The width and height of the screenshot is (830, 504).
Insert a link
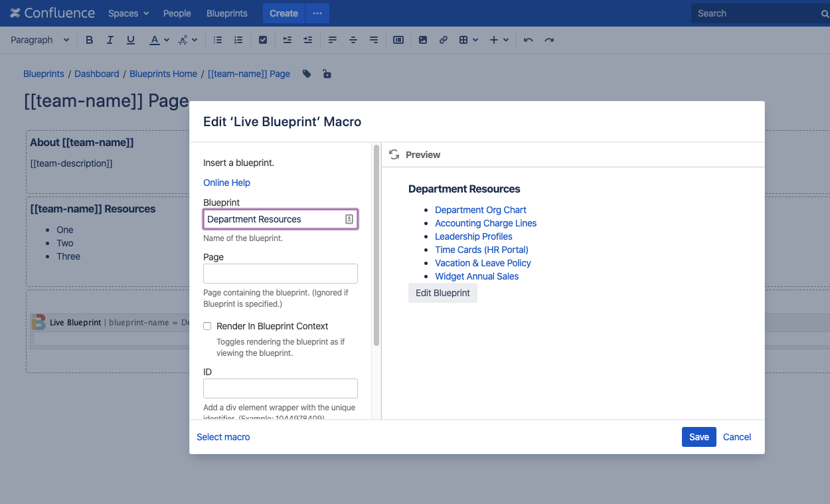444,40
